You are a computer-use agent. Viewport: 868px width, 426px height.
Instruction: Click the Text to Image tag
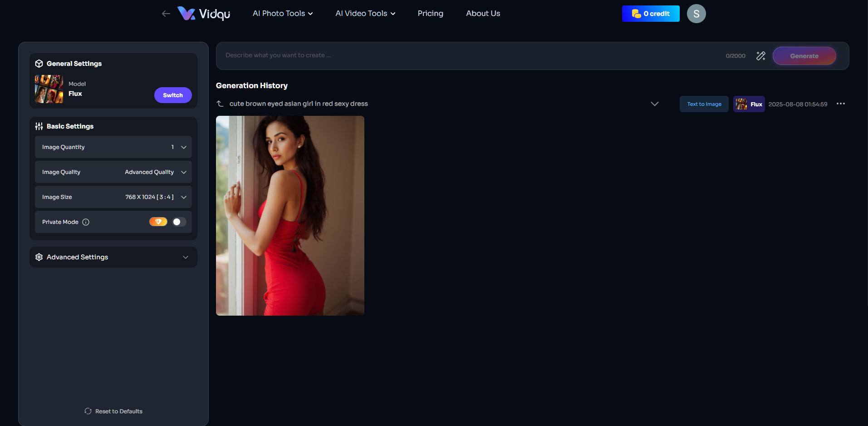704,104
